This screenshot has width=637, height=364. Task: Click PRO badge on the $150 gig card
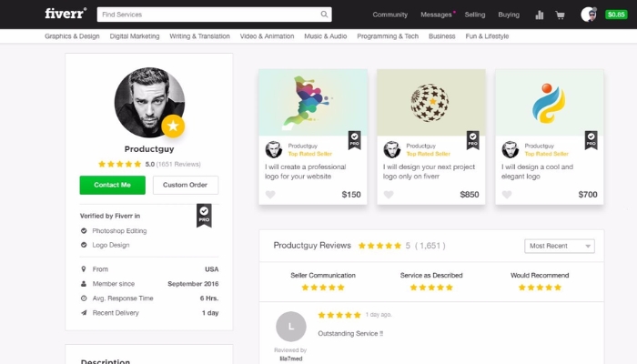[x=354, y=140]
